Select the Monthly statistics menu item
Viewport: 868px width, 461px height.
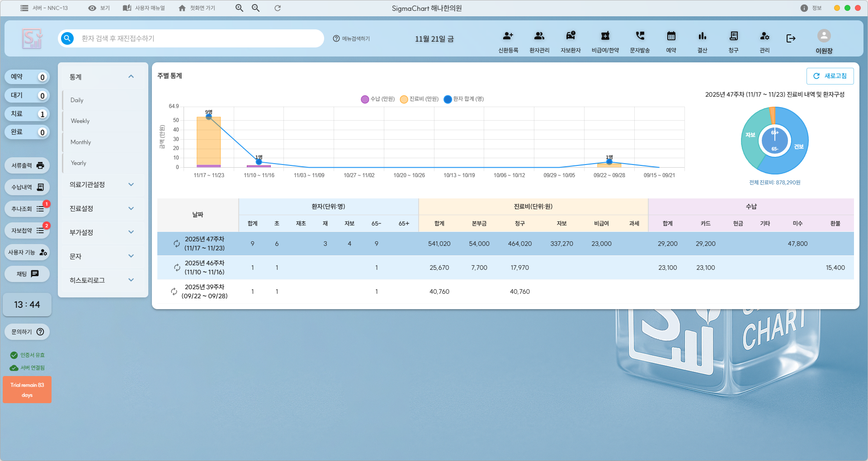[81, 142]
